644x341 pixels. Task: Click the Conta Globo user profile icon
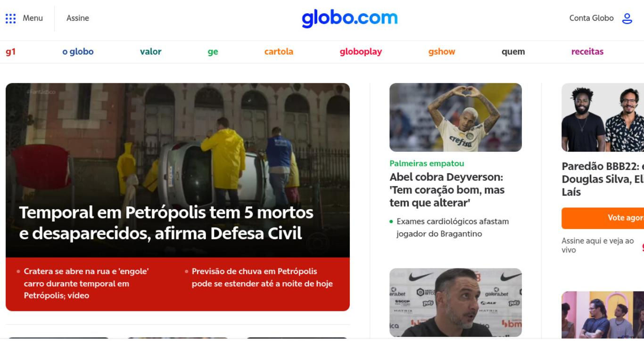tap(627, 18)
